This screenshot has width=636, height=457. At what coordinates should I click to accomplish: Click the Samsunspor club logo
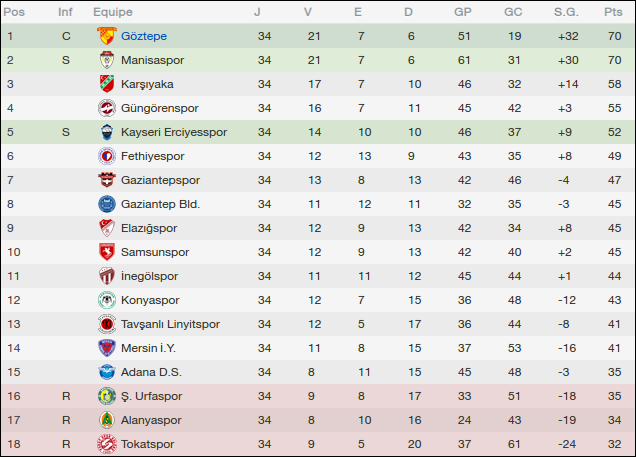point(106,252)
